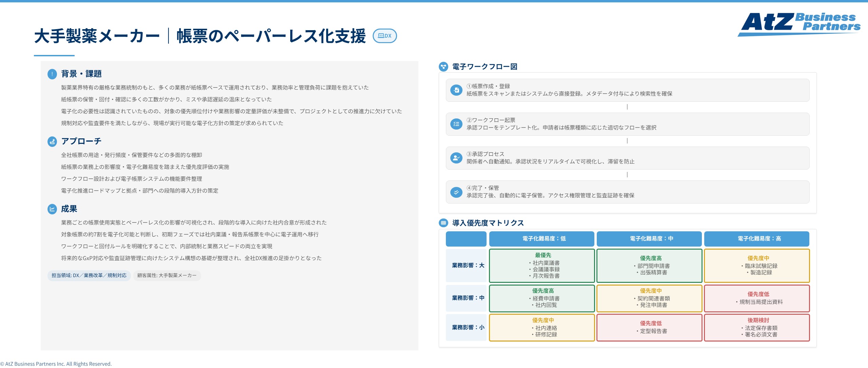Viewport: 868px width, 368px height.
Task: Click the grid icon beside 導入優先度マトリクス
Action: (443, 224)
